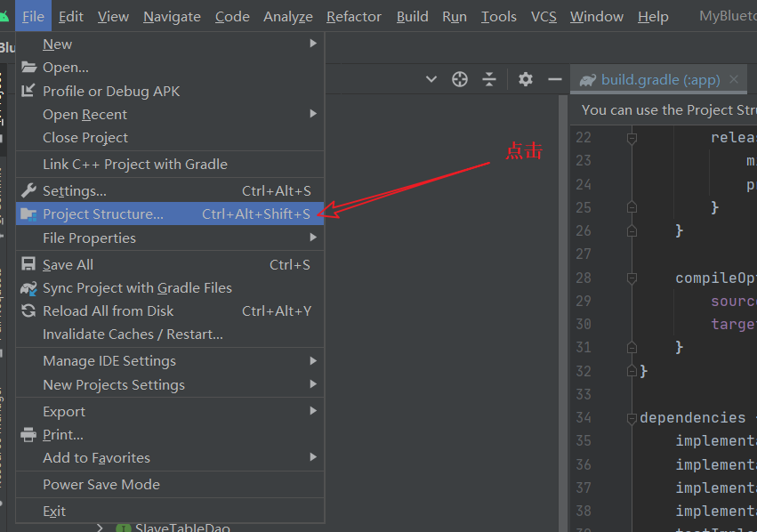
Task: Expand the Open Recent submenu
Action: pos(170,115)
